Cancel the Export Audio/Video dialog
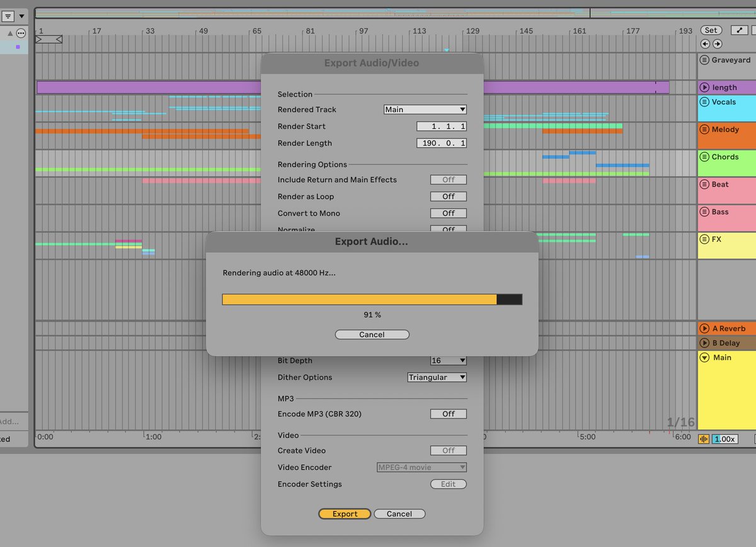 [399, 514]
